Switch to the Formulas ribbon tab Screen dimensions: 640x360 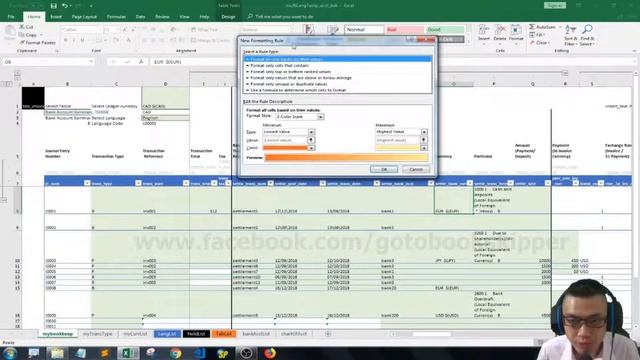coord(116,17)
